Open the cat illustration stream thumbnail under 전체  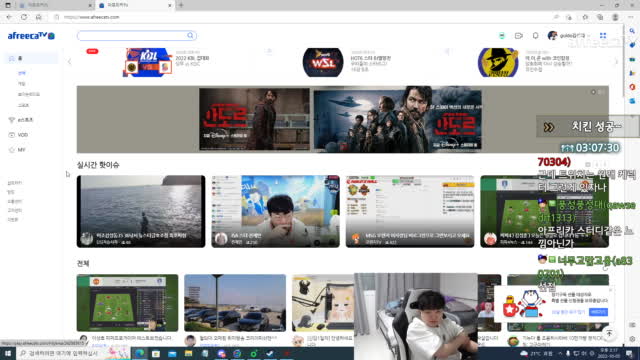tap(323, 303)
